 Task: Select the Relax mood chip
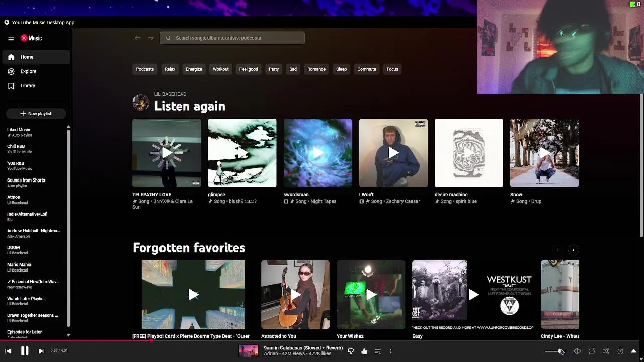tap(170, 69)
